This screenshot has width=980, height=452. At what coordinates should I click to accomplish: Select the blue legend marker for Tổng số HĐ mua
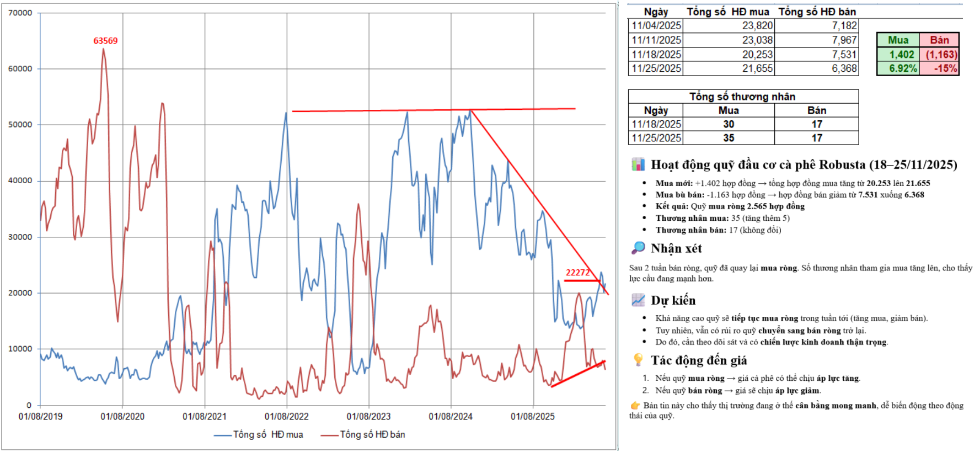pos(222,435)
